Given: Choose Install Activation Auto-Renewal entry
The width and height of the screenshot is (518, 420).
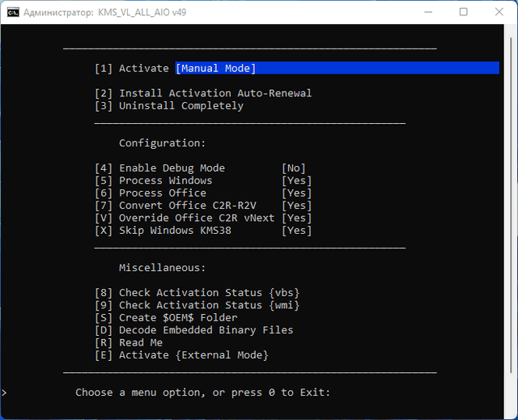Looking at the screenshot, I should point(202,93).
